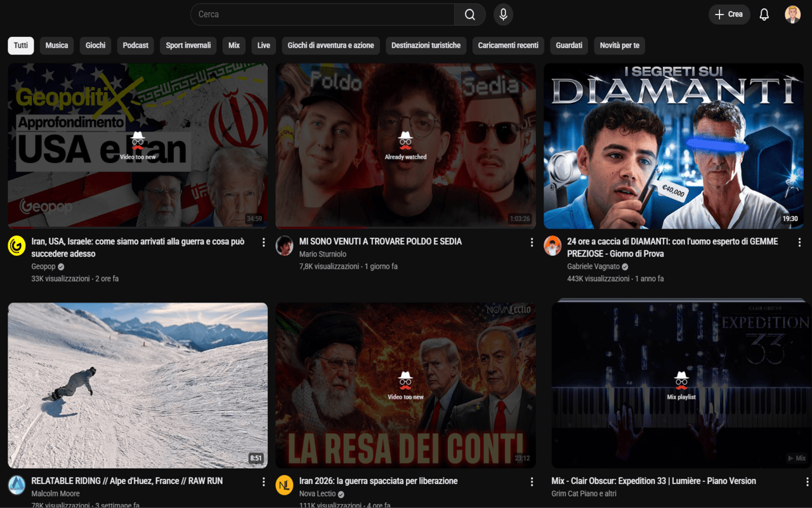Click the incognito icon on the La resa dei conti thumbnail
Image resolution: width=812 pixels, height=508 pixels.
click(x=405, y=380)
